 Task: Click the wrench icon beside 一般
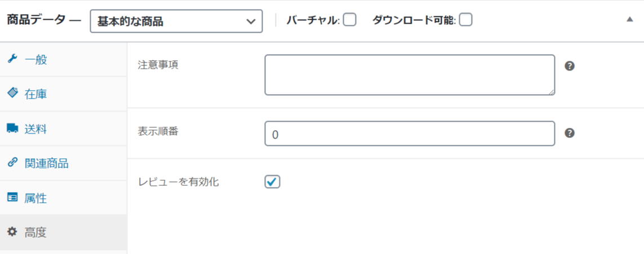click(12, 59)
